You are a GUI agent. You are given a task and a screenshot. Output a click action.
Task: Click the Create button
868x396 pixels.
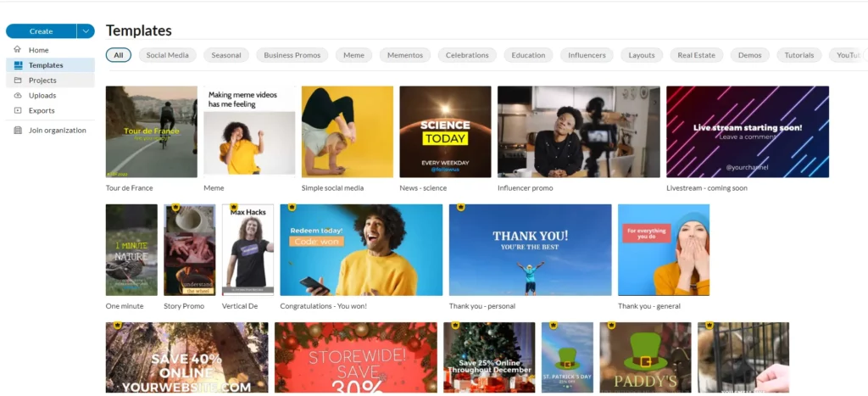point(41,31)
